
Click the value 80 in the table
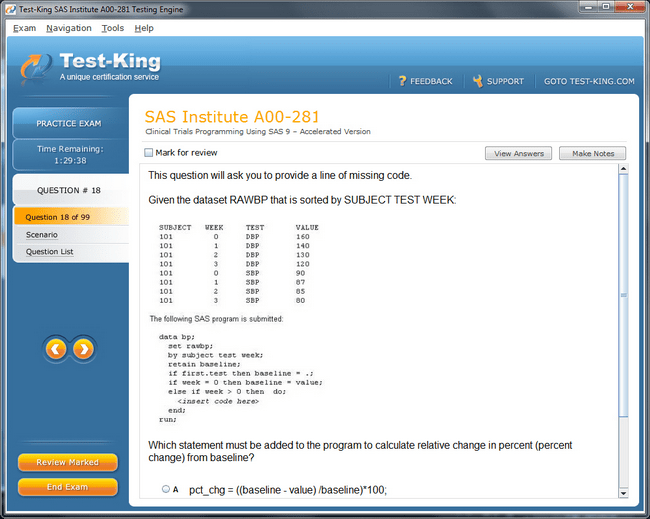coord(301,301)
